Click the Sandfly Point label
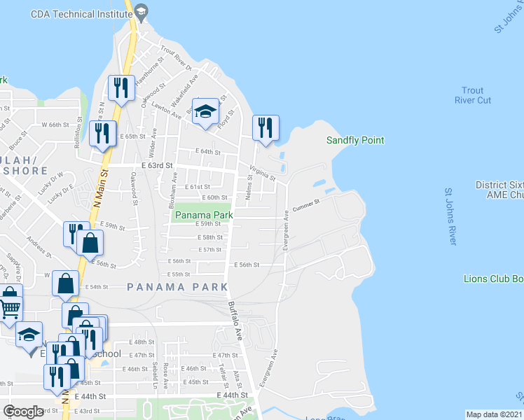Screen dimensions: 524x420 (355, 140)
